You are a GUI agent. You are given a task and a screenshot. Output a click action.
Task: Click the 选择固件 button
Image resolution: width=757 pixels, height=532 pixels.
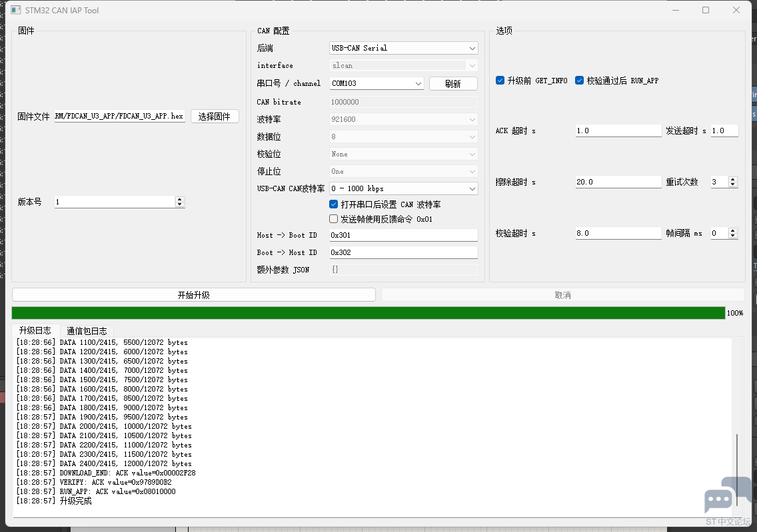[215, 117]
